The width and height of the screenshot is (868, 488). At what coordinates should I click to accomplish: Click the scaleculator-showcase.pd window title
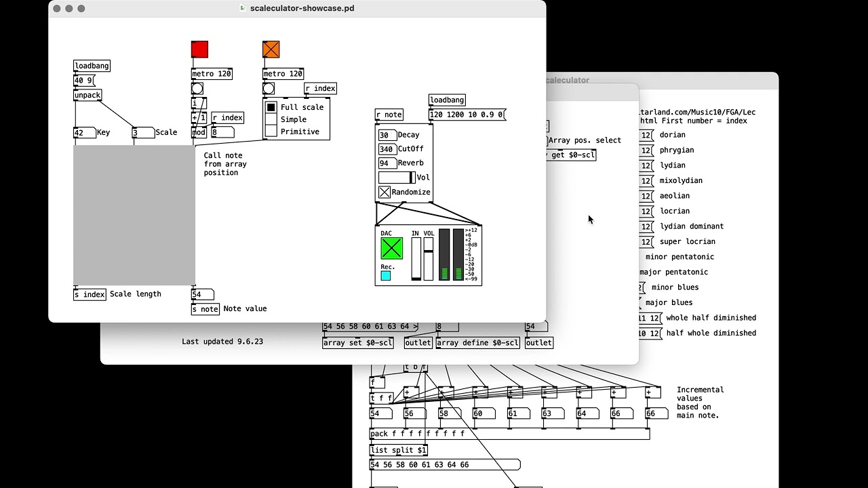[302, 8]
